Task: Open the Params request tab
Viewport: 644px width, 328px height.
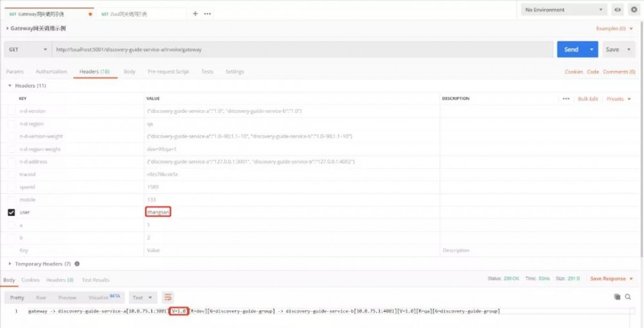Action: tap(15, 72)
